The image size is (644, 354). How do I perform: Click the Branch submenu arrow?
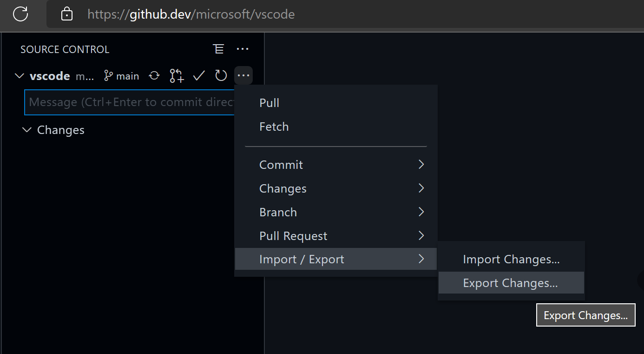(x=421, y=212)
